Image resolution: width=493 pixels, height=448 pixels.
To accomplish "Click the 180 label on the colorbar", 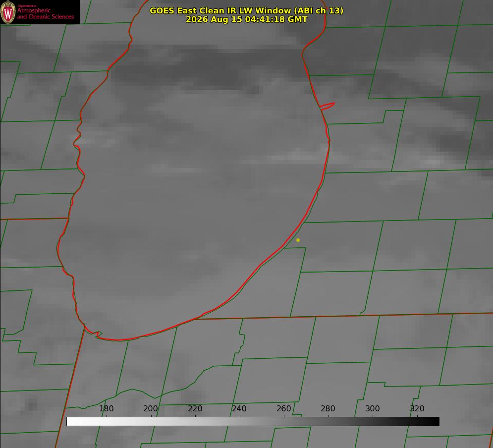I will point(106,408).
